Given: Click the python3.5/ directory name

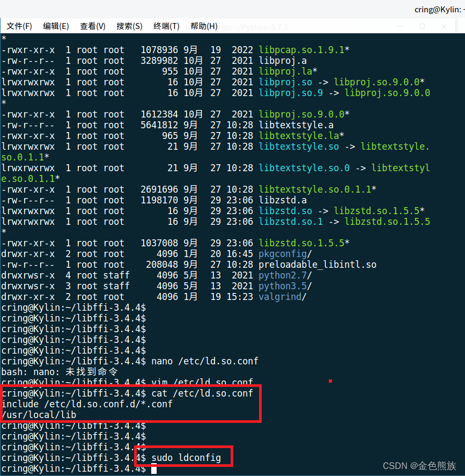Looking at the screenshot, I should [x=285, y=286].
